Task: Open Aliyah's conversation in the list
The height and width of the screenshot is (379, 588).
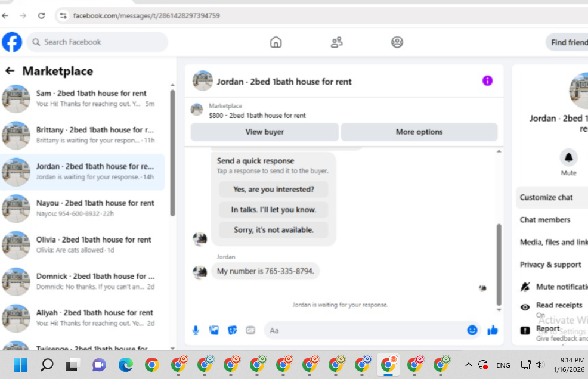Action: pyautogui.click(x=82, y=318)
